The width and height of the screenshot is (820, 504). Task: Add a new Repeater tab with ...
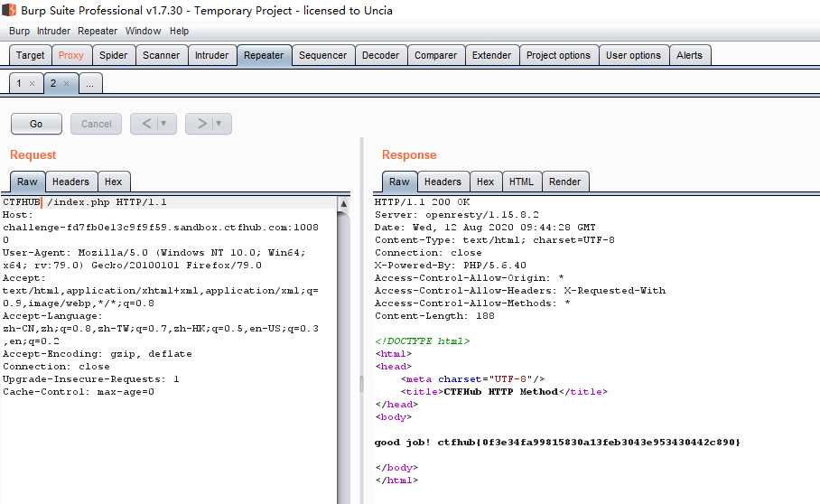(x=90, y=84)
